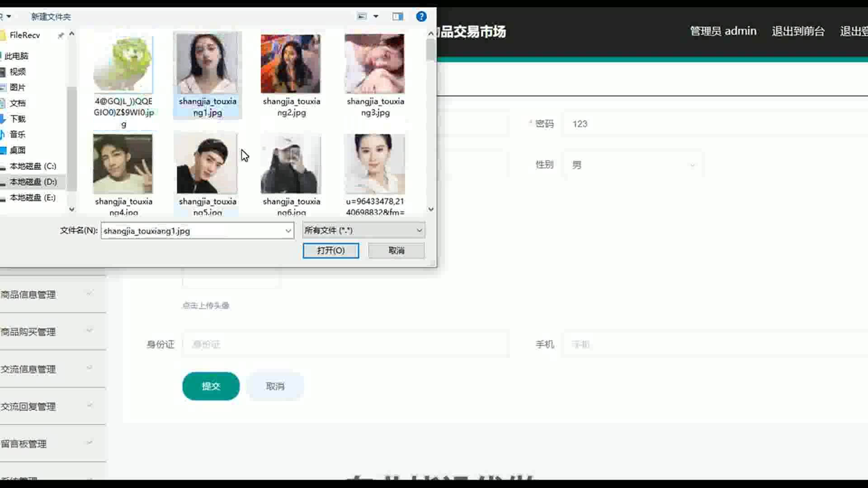
Task: Select the shangjia_touxiang2.jpg thumbnail
Action: tap(291, 64)
